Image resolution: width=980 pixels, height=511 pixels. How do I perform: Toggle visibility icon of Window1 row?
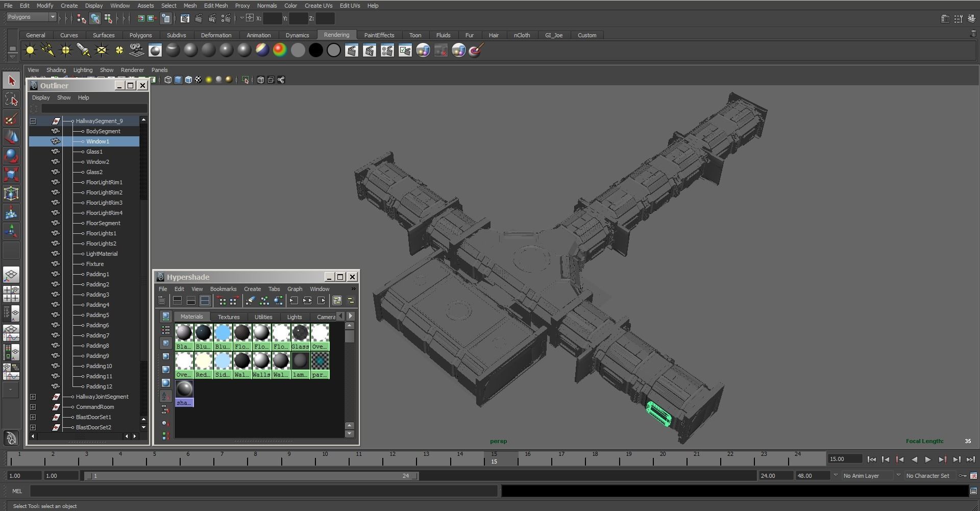(x=55, y=141)
